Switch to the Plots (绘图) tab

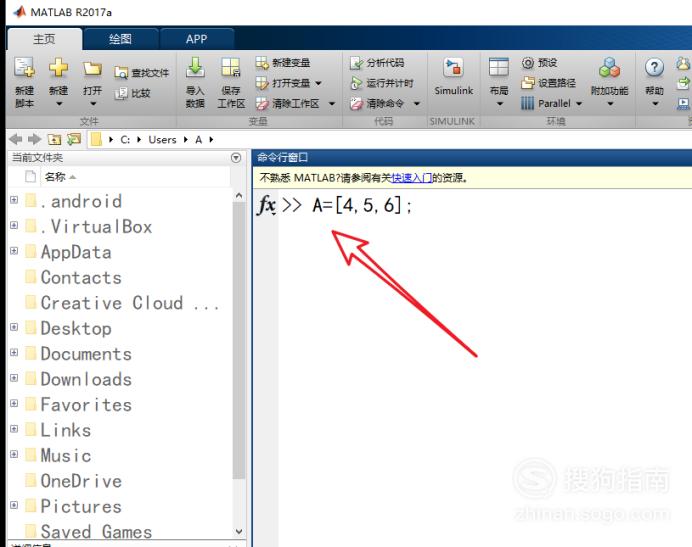[120, 39]
